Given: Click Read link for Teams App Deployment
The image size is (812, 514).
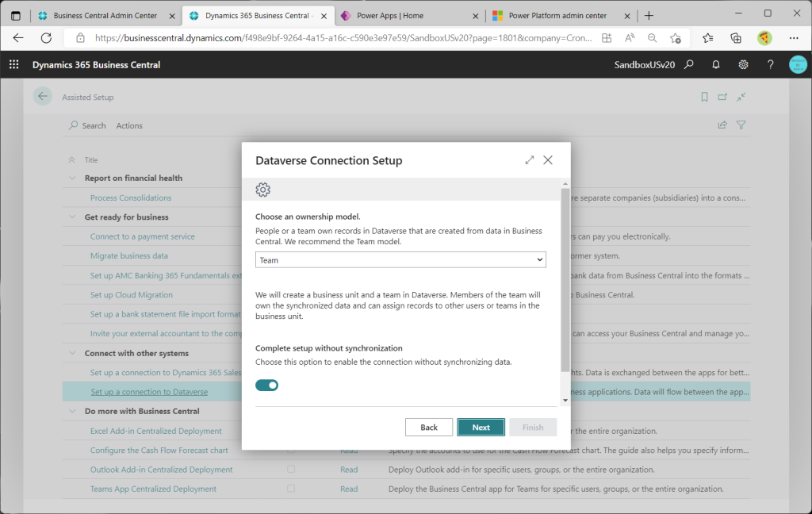Looking at the screenshot, I should (x=349, y=489).
